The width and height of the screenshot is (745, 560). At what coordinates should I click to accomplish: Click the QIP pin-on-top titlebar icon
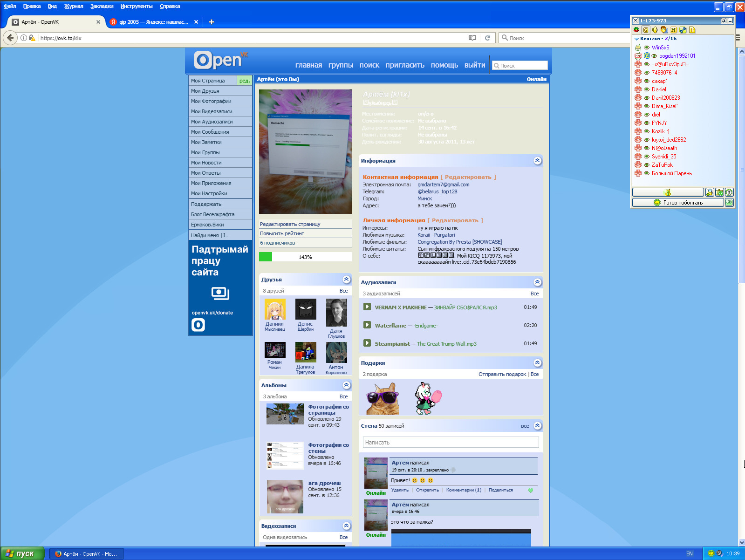click(723, 20)
